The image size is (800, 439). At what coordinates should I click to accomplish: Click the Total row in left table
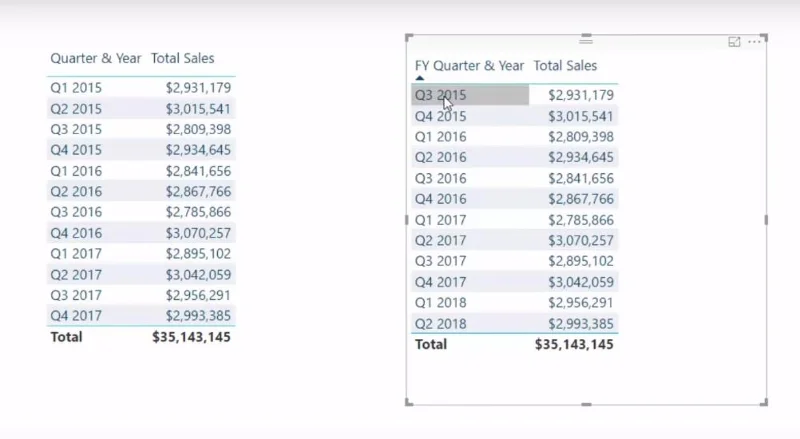(141, 337)
